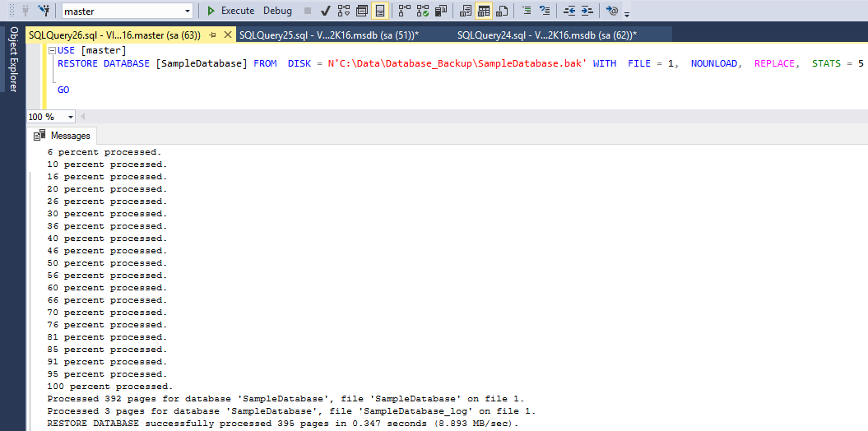This screenshot has width=868, height=431.
Task: Click the [SampleDatabase] name in query
Action: pos(202,63)
